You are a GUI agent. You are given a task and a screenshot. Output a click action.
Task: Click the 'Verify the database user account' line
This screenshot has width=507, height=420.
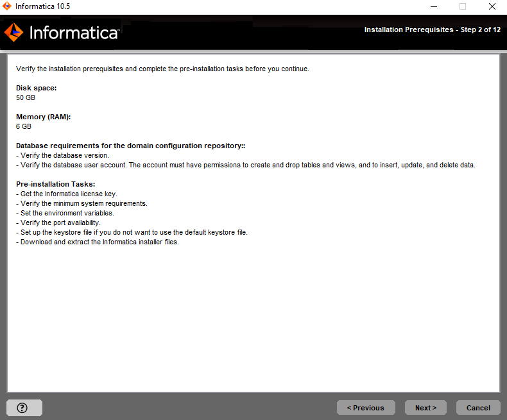[x=246, y=165]
